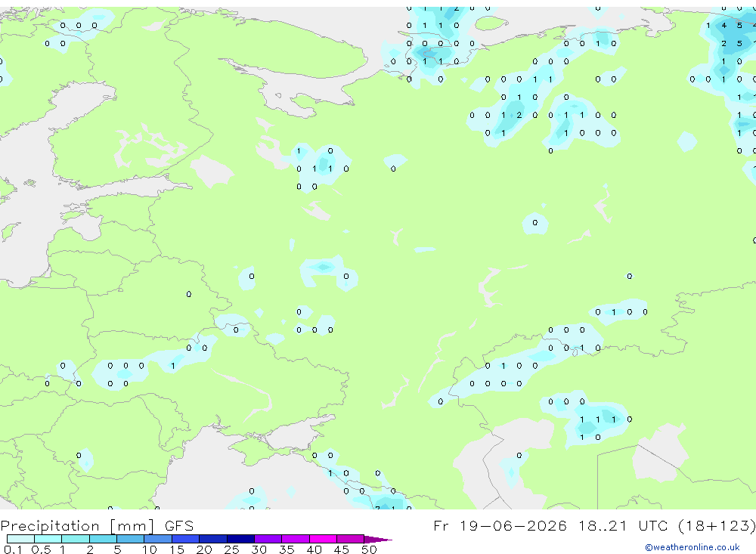
Task: Click the legend label '0.1'
Action: point(13,549)
